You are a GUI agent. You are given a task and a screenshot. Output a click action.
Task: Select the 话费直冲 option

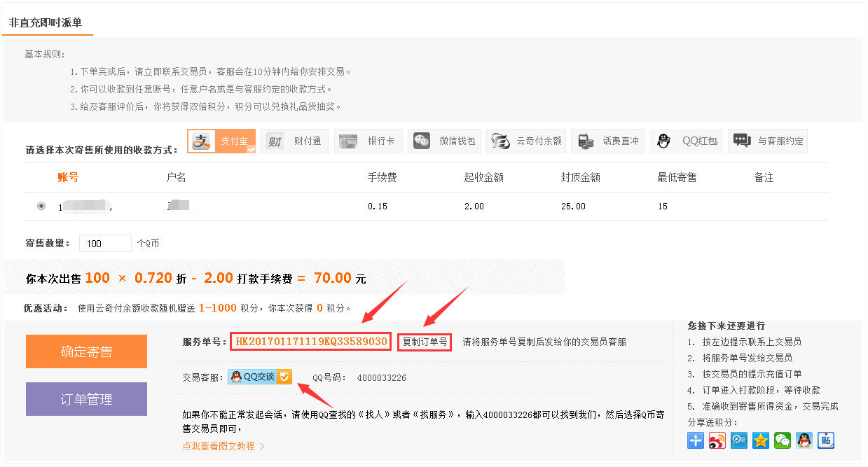[x=607, y=141]
